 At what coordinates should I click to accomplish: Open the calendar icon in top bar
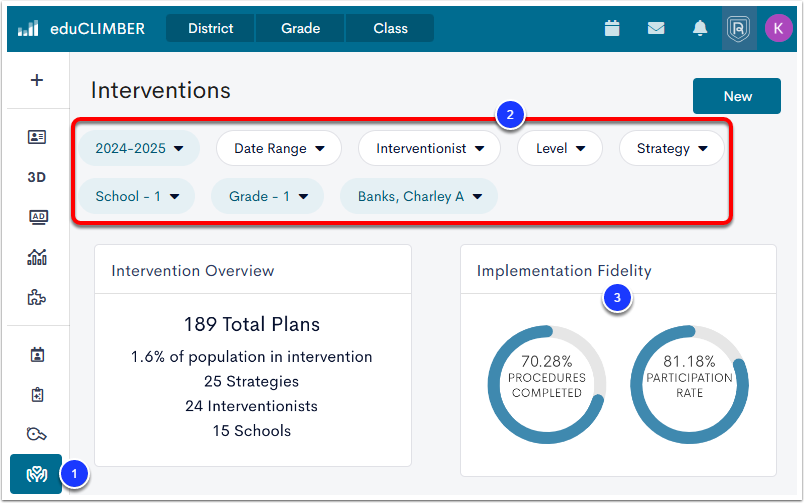coord(612,28)
